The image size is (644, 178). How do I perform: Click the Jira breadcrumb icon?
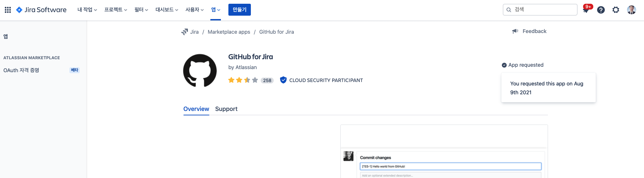coord(184,32)
